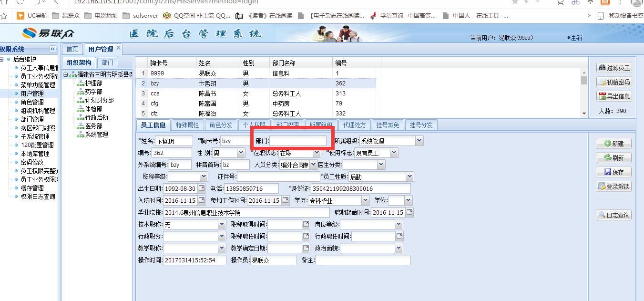This screenshot has height=301, width=644.
Task: Open 特殊属性 tab
Action: pos(187,125)
